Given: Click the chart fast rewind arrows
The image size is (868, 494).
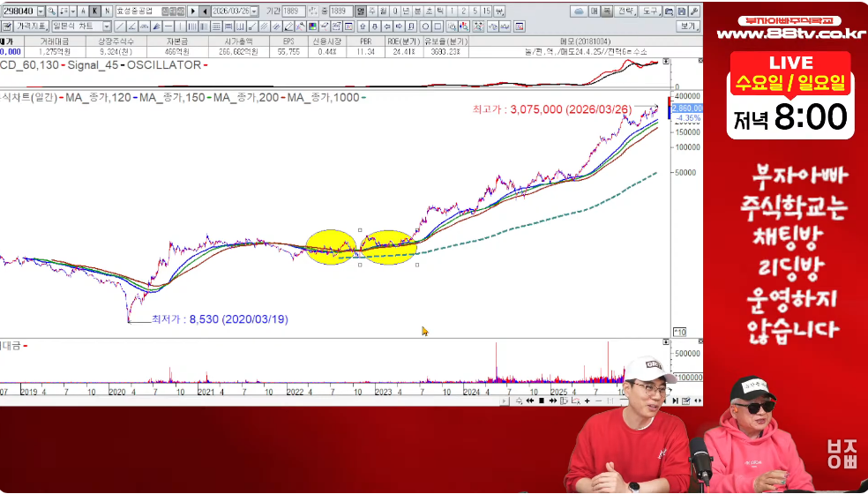Looking at the screenshot, I should pos(530,401).
